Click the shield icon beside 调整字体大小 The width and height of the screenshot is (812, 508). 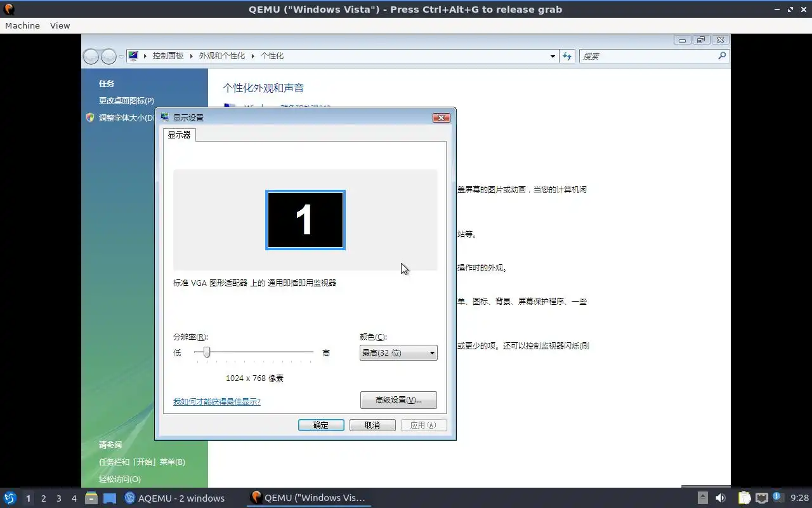point(90,117)
